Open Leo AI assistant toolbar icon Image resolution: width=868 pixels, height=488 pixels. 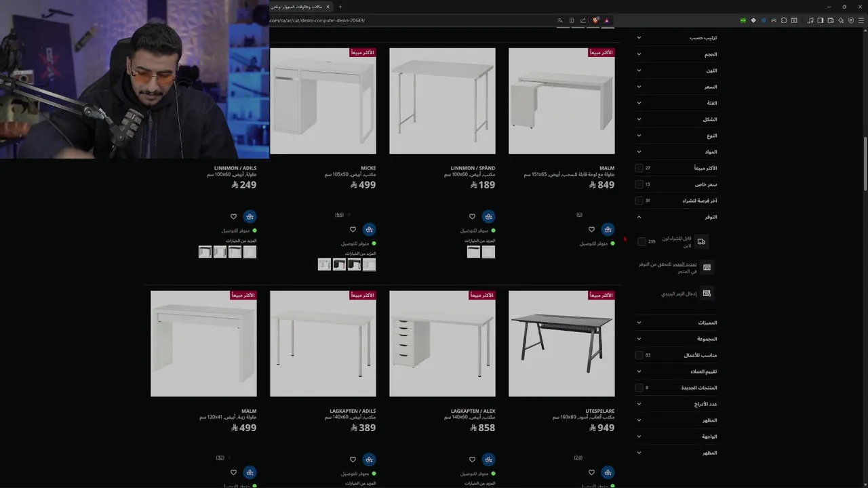tap(840, 20)
